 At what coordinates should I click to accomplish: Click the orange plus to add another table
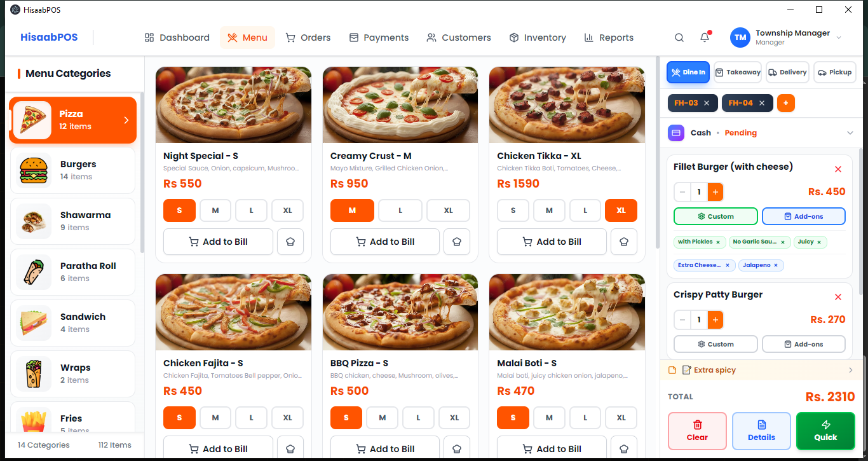(x=785, y=102)
